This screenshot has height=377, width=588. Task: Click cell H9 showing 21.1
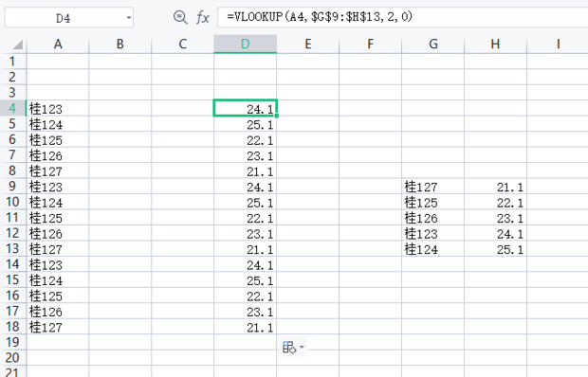(495, 186)
